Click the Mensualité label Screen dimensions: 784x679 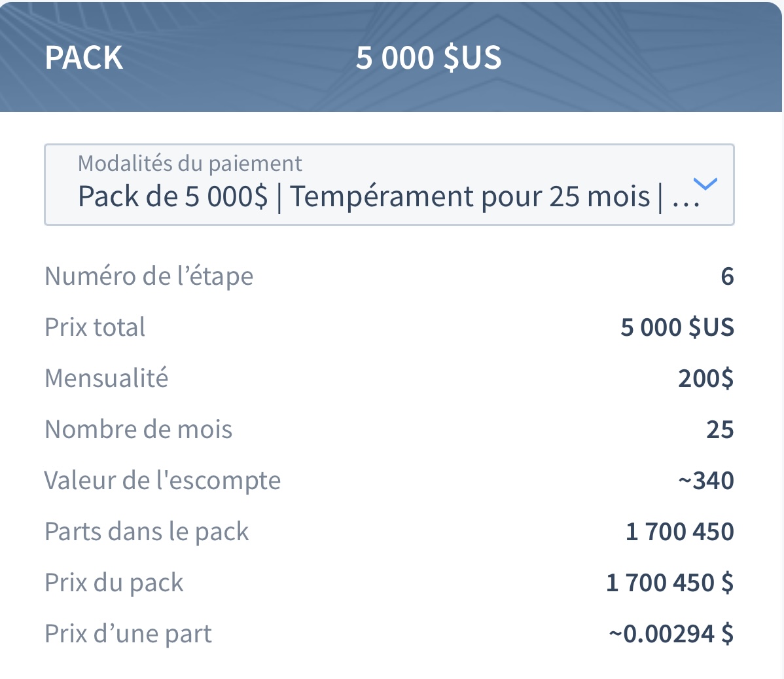pos(107,378)
